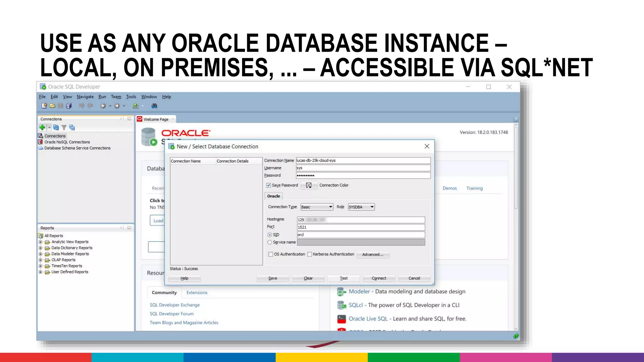This screenshot has height=362, width=644.
Task: Click the Connections filter funnel icon
Action: (64, 127)
